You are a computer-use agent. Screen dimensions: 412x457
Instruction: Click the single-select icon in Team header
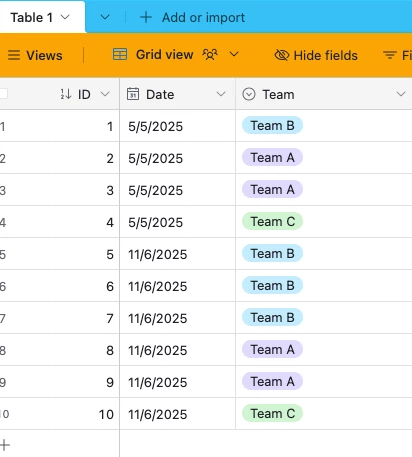point(249,94)
